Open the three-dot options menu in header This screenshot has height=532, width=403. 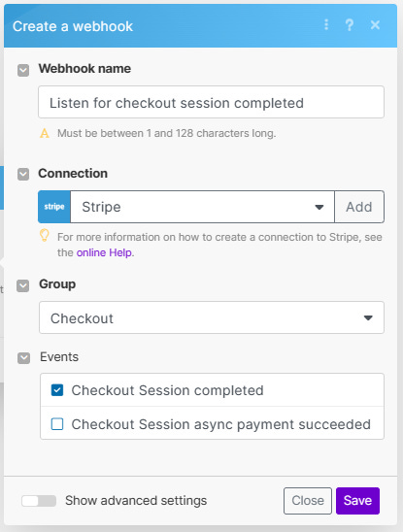326,24
